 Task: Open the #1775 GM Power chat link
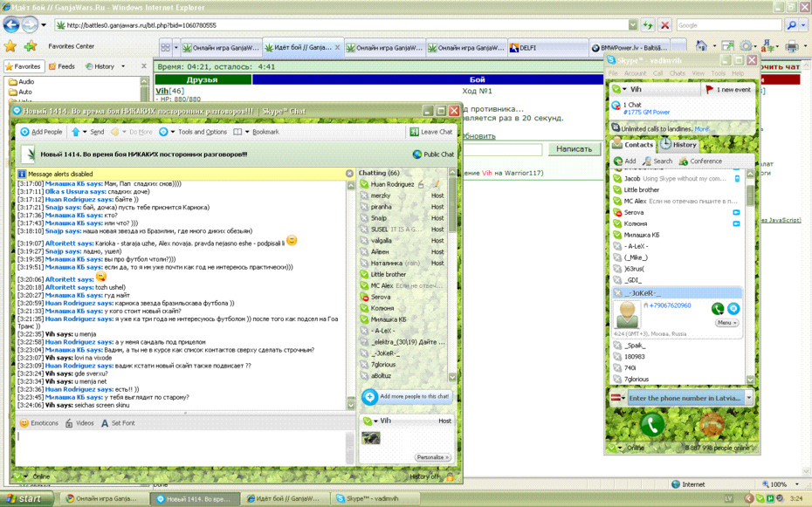[646, 113]
